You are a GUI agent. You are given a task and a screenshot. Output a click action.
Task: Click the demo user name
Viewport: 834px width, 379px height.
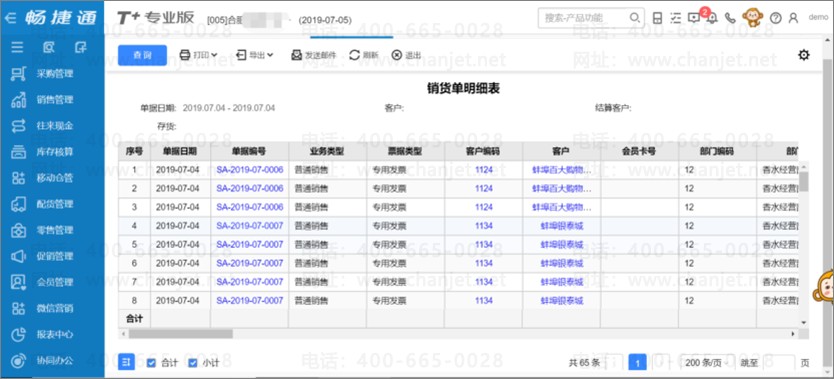(x=818, y=17)
